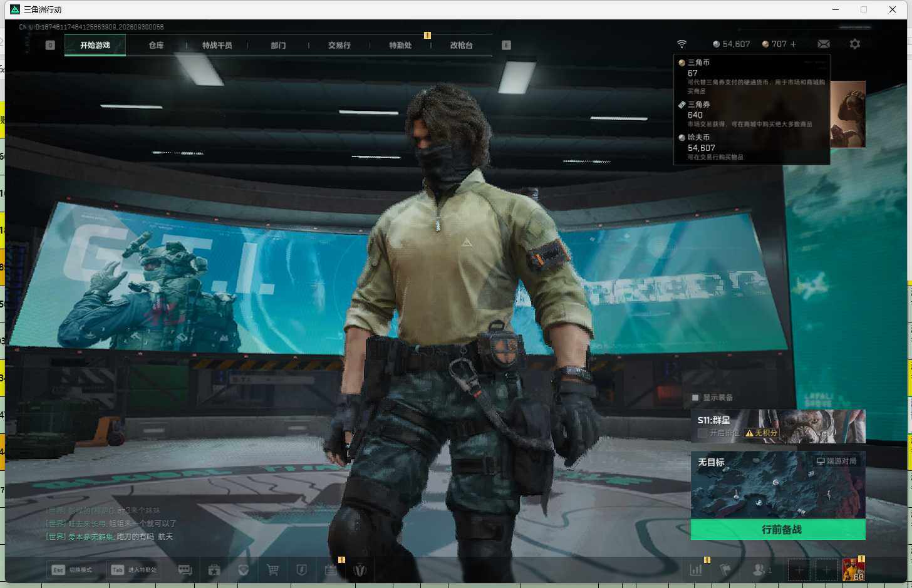Click the winged emblem icon in bottom bar
The image size is (912, 588).
(x=360, y=570)
